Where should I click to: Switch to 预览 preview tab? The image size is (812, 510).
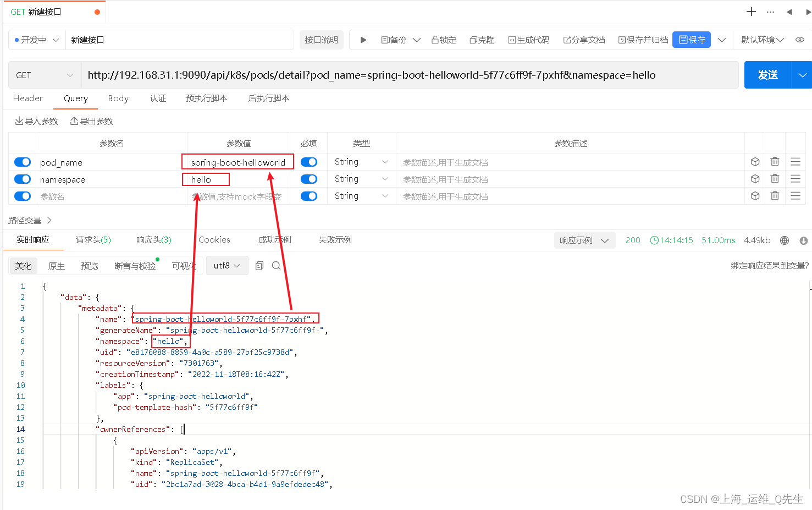click(89, 266)
